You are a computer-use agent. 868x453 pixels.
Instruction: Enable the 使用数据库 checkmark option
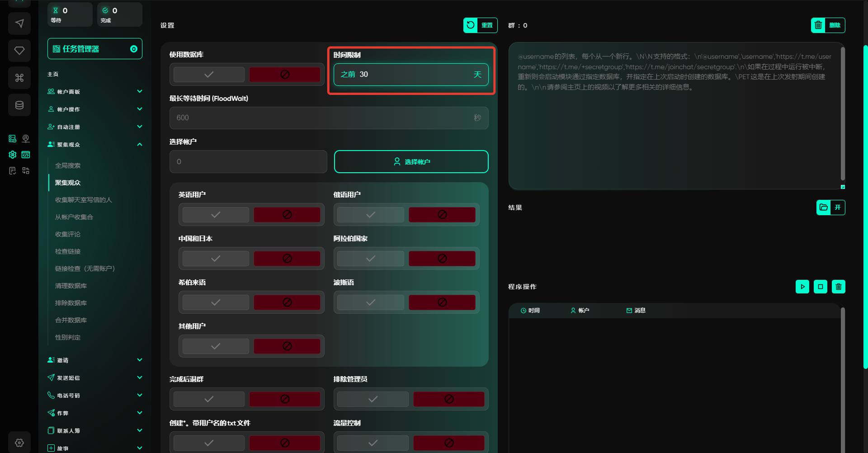tap(209, 75)
